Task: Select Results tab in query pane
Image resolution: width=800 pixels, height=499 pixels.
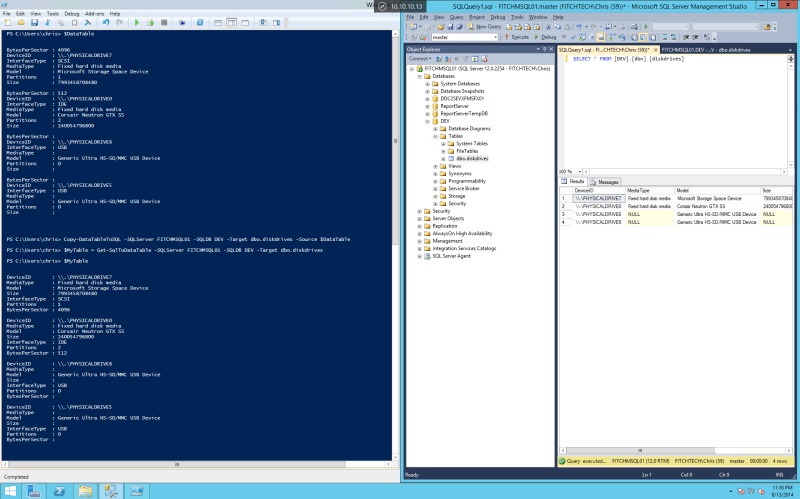Action: pyautogui.click(x=573, y=182)
